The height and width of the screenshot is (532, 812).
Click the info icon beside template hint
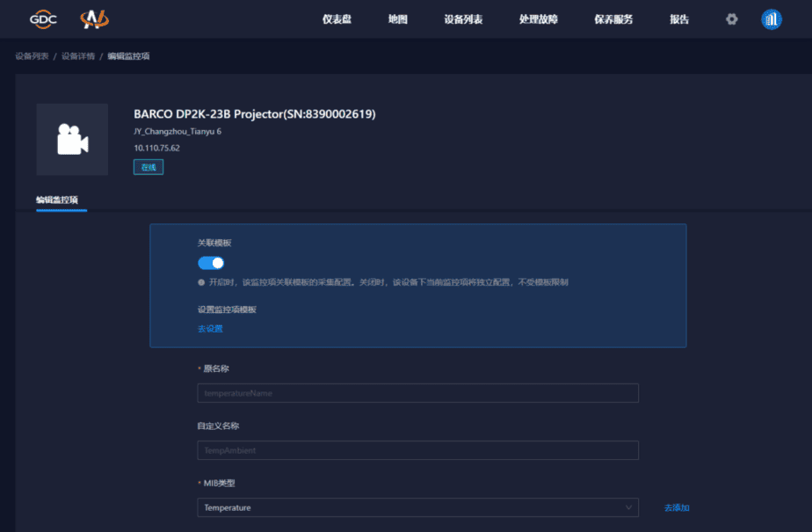(x=201, y=282)
